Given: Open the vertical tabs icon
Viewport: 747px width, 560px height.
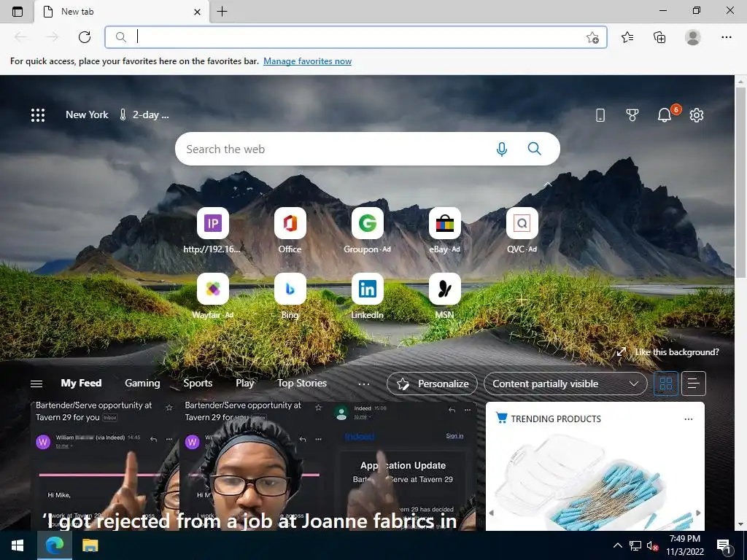Looking at the screenshot, I should tap(18, 12).
